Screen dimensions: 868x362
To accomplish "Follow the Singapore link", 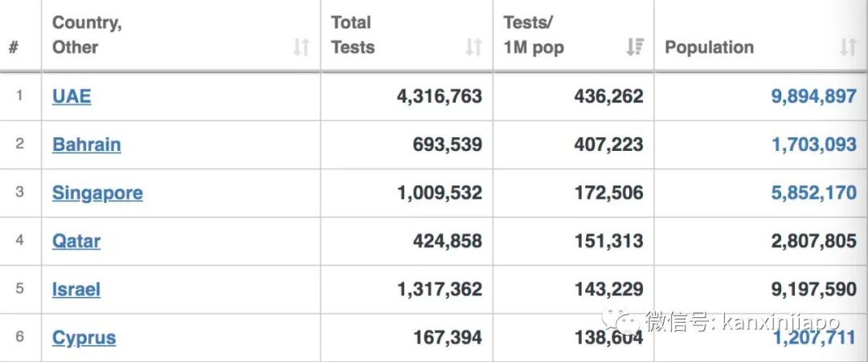I will tap(97, 193).
